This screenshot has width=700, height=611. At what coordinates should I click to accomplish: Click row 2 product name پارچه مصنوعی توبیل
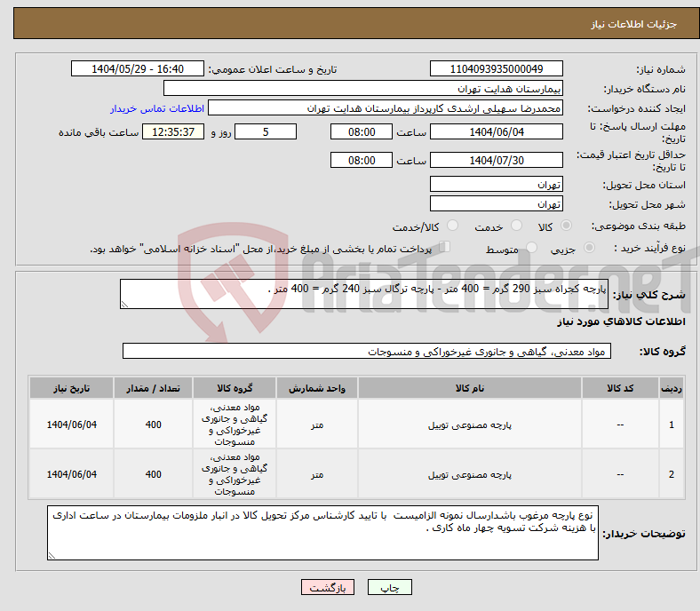470,474
